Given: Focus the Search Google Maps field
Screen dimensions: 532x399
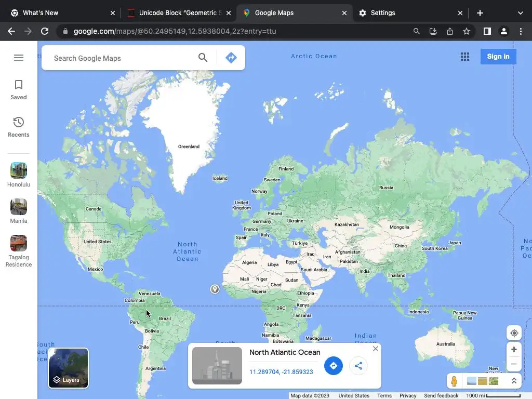Looking at the screenshot, I should pyautogui.click(x=122, y=58).
